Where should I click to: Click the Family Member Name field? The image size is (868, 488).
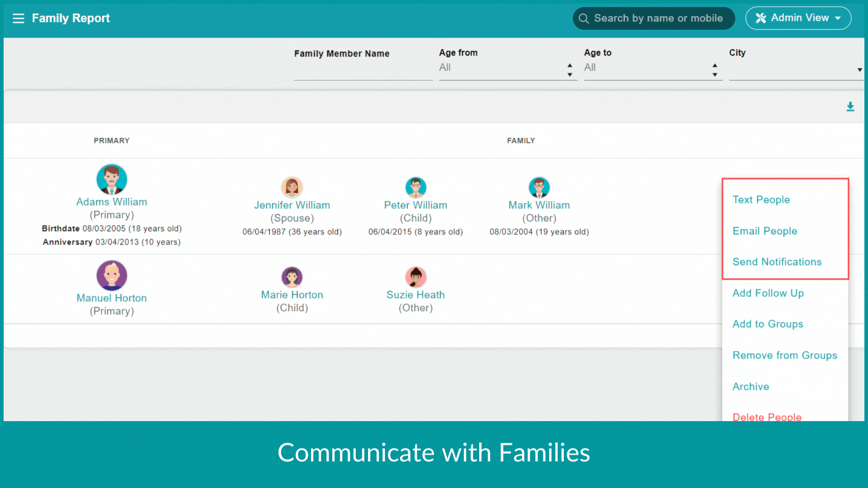pos(363,70)
